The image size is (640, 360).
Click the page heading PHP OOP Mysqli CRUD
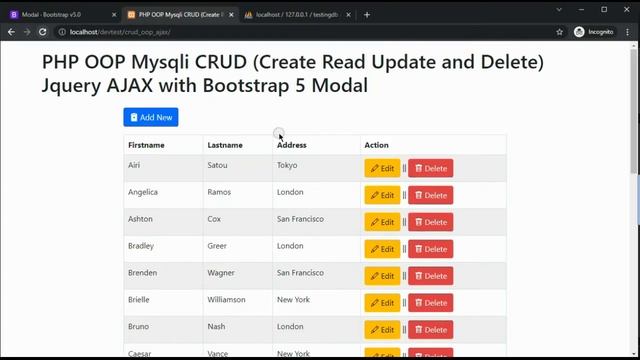[x=293, y=74]
